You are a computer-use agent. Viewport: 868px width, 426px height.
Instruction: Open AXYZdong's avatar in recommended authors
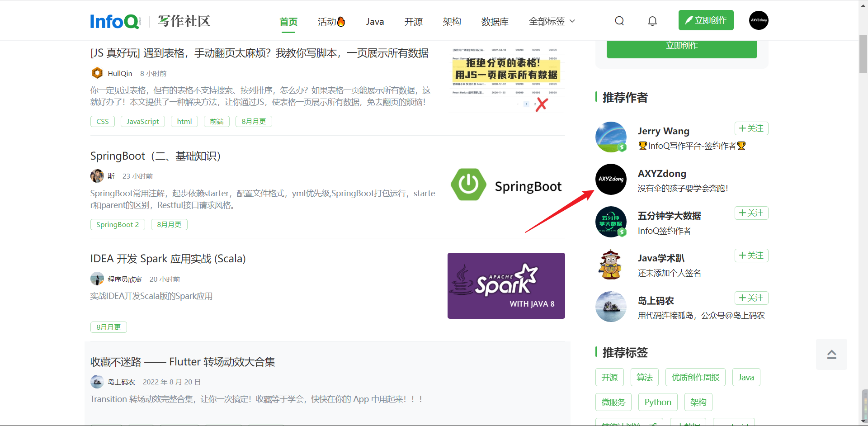coord(611,179)
